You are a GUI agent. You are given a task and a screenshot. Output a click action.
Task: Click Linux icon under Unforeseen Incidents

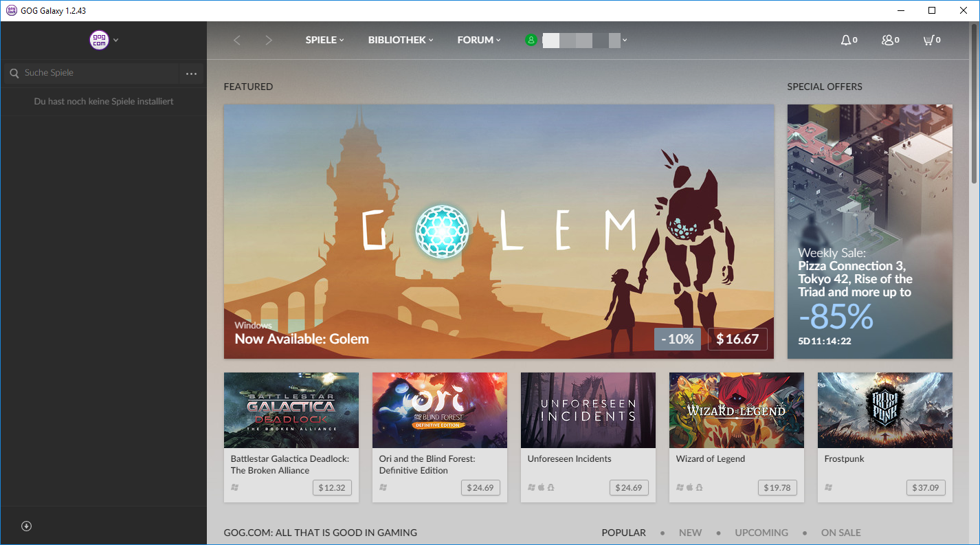coord(550,487)
